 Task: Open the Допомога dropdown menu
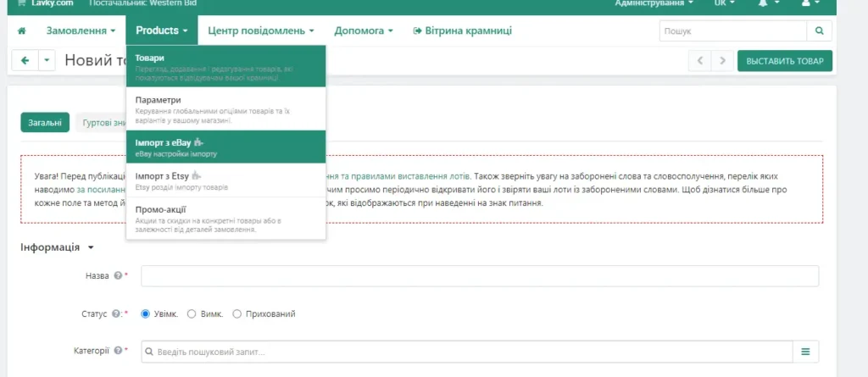[364, 31]
